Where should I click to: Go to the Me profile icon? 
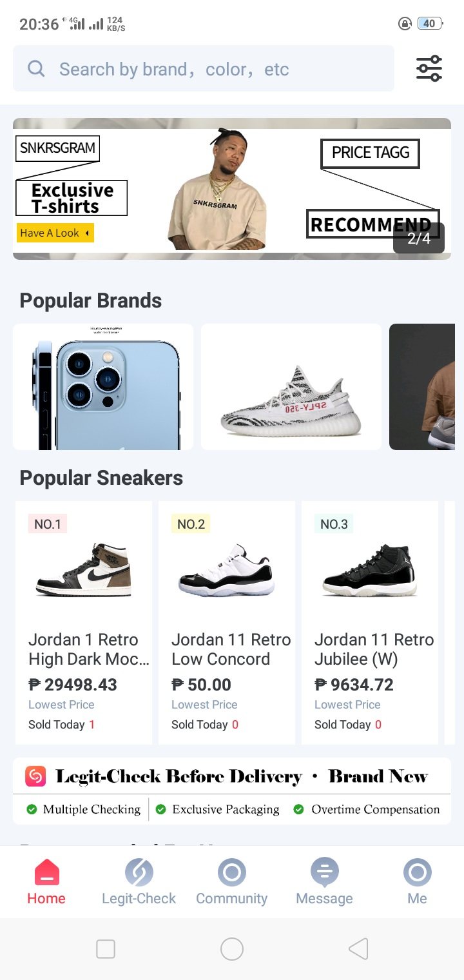[x=417, y=873]
